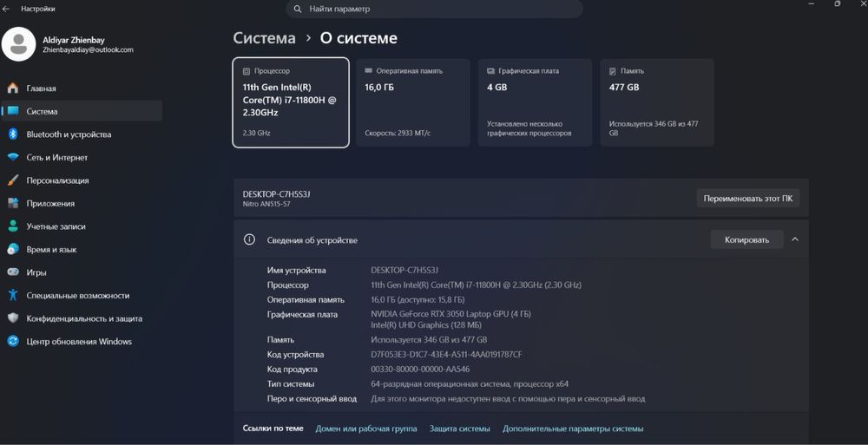
Task: Click Nitro AN515-57 model text
Action: click(266, 204)
